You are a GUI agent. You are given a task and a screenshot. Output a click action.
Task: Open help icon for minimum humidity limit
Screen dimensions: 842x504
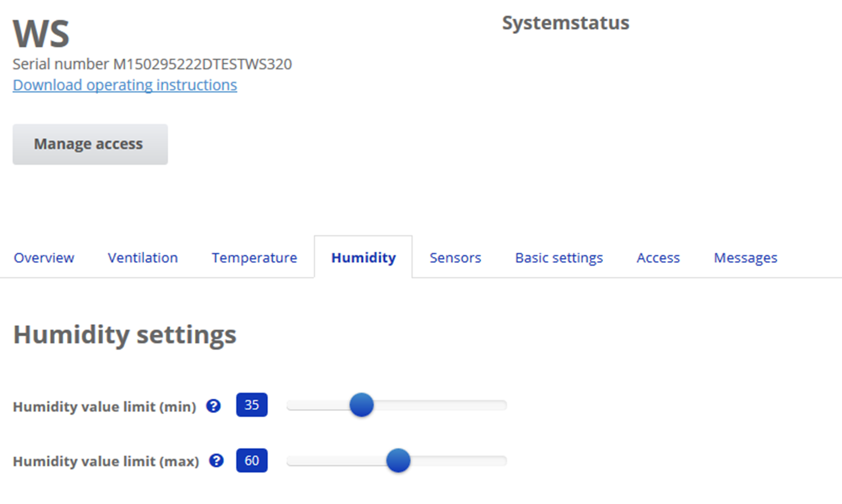(x=213, y=406)
